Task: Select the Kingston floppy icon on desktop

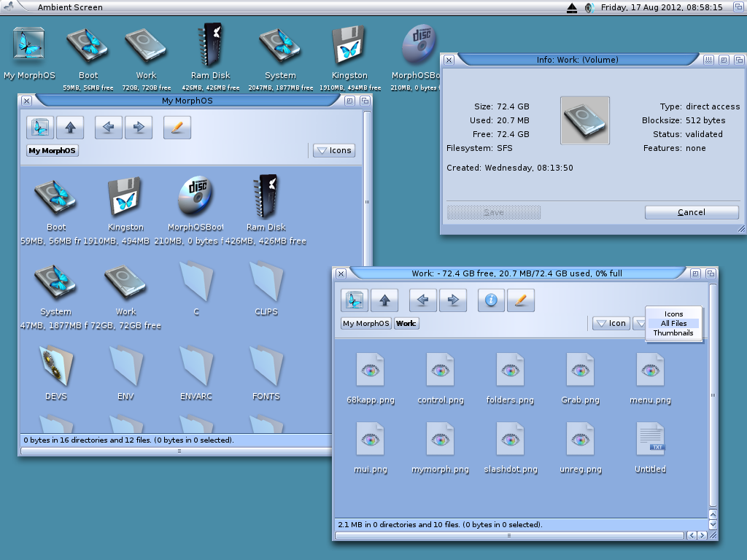Action: click(349, 46)
